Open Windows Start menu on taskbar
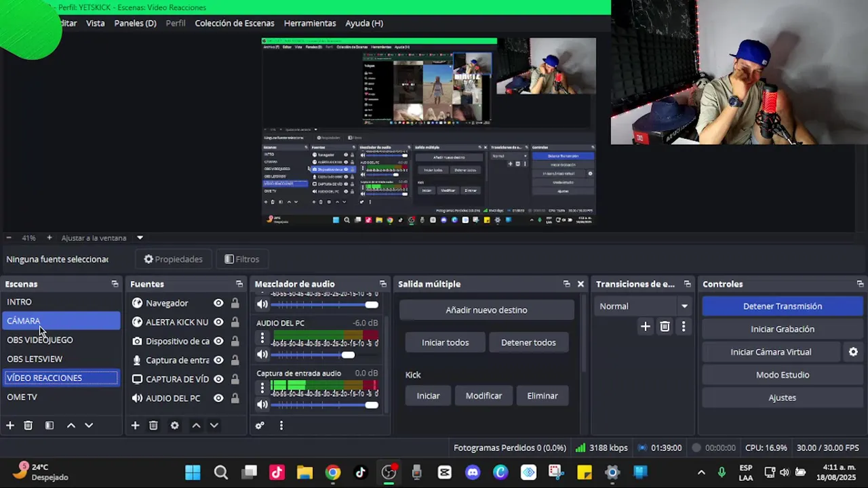Viewport: 868px width, 488px height. click(193, 472)
